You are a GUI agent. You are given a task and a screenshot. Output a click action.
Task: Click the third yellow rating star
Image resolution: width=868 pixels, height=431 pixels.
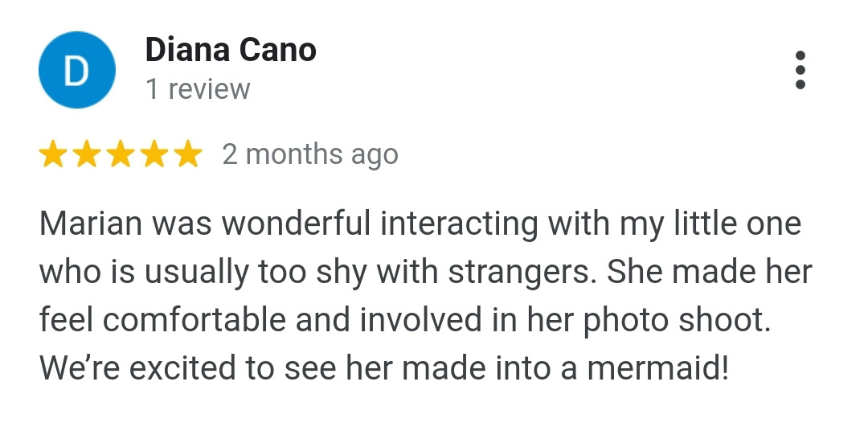[x=120, y=154]
